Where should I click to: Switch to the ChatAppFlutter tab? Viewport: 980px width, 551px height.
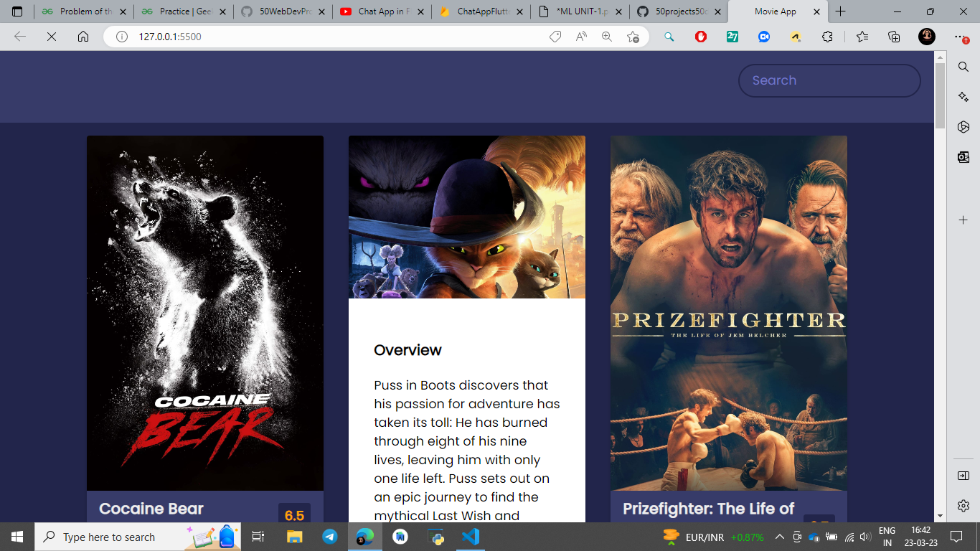481,11
